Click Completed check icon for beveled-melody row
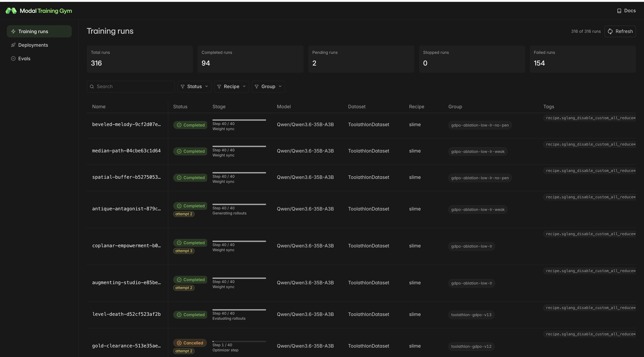Image resolution: width=644 pixels, height=357 pixels. click(179, 125)
